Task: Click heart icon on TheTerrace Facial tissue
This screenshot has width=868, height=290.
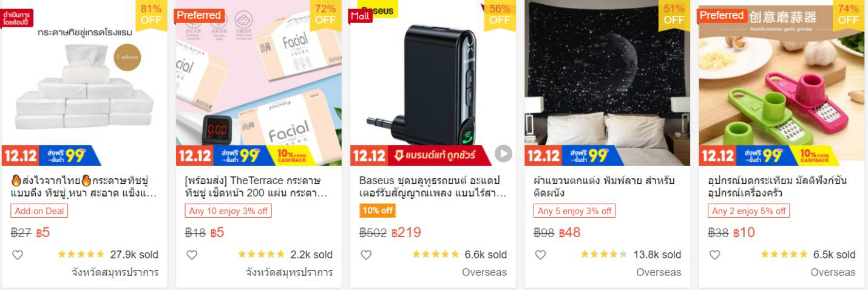Action: point(192,255)
